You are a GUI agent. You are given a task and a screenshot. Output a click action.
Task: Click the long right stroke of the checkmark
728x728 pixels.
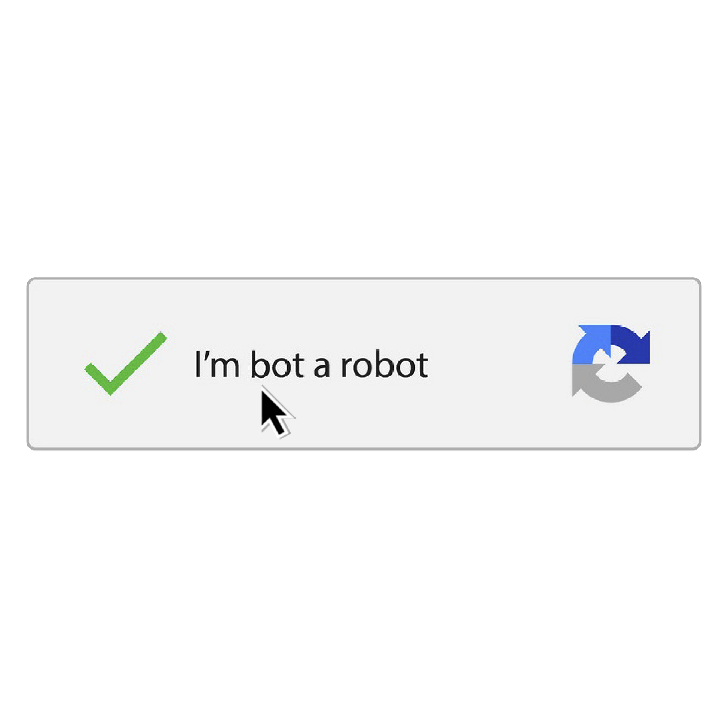tap(138, 361)
